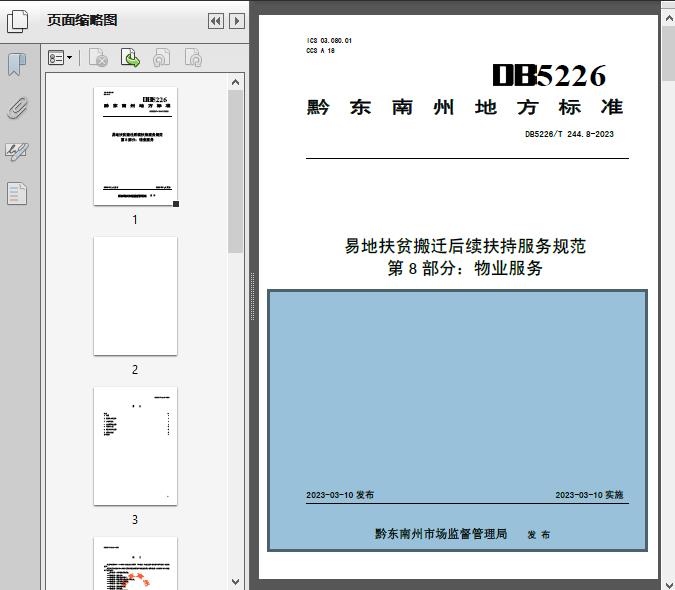Click thumbnail pane scroll up arrow

click(x=235, y=82)
